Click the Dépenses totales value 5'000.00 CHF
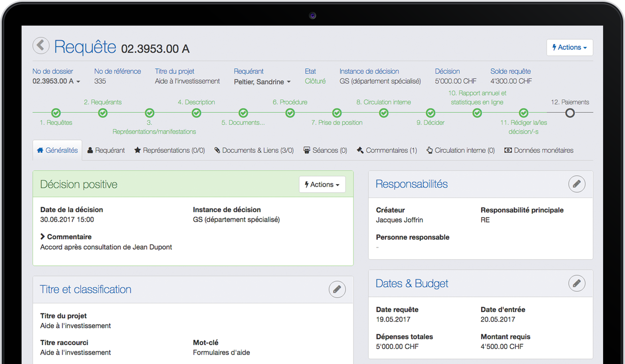The width and height of the screenshot is (625, 364). click(397, 347)
